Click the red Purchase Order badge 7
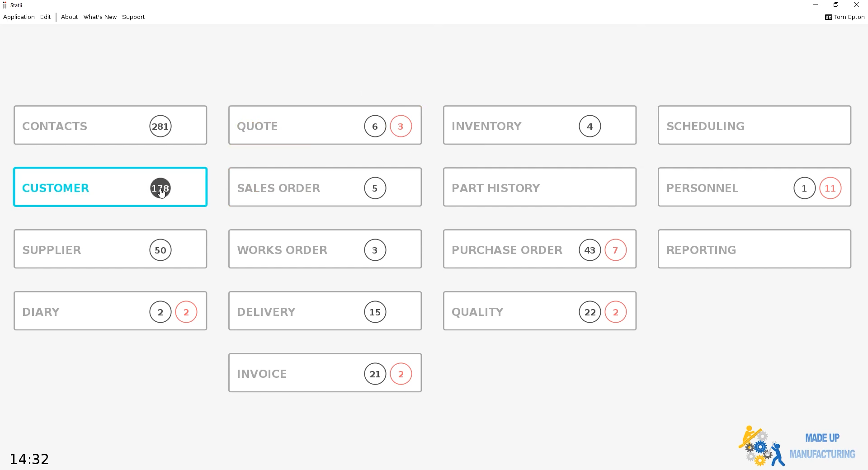 (x=615, y=250)
